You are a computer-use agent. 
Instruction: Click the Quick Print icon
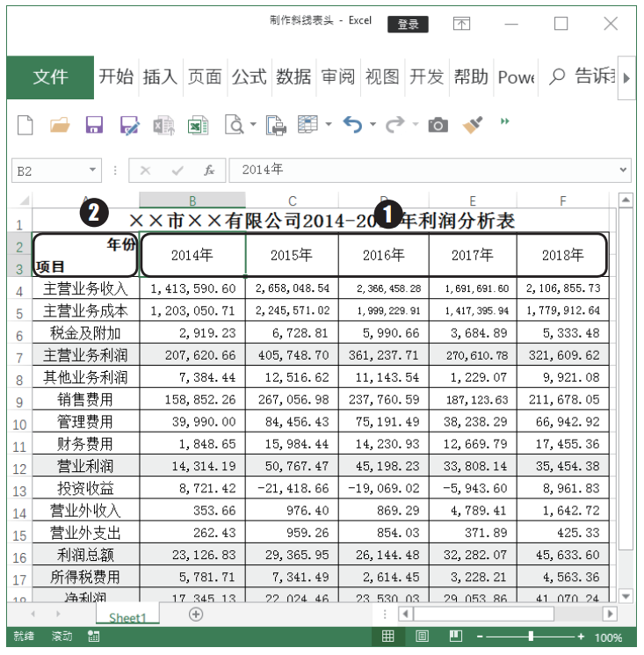coord(276,126)
